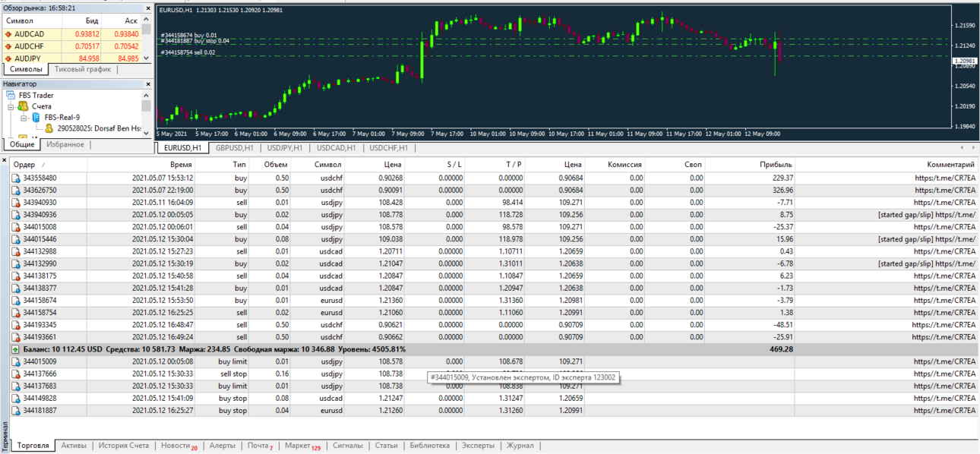
Task: Click the Market Watch scroll up arrow
Action: (x=147, y=20)
